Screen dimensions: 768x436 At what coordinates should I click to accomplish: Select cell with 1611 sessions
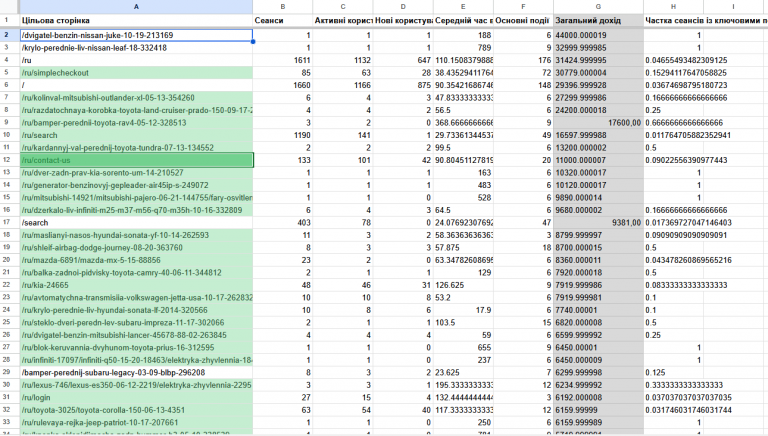(x=283, y=60)
